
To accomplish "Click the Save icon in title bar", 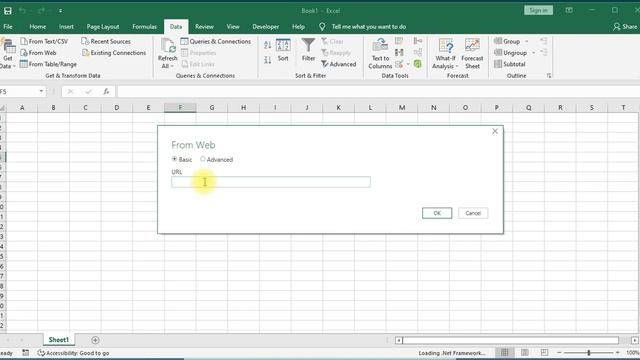I will pos(8,11).
